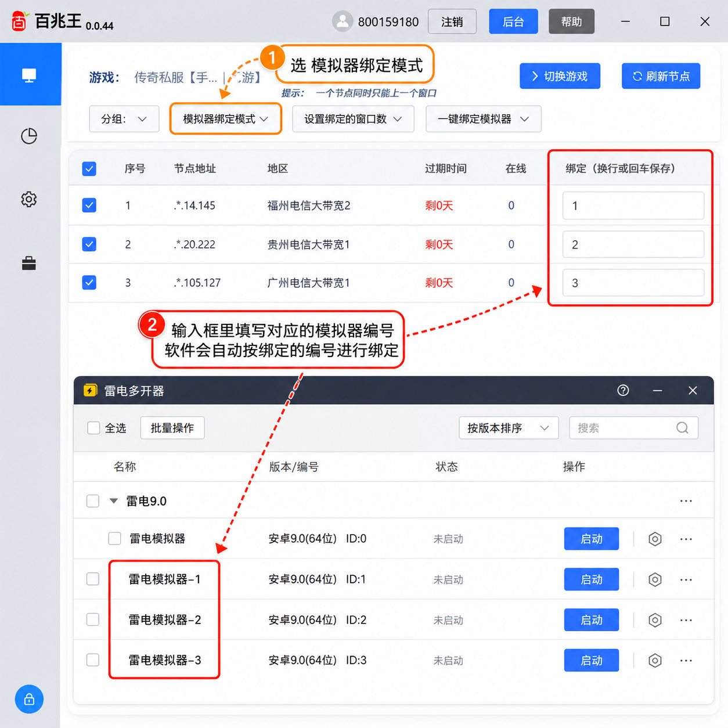728x728 pixels.
Task: Check the checkbox for 雷电模拟器 ID:0
Action: coord(115,539)
